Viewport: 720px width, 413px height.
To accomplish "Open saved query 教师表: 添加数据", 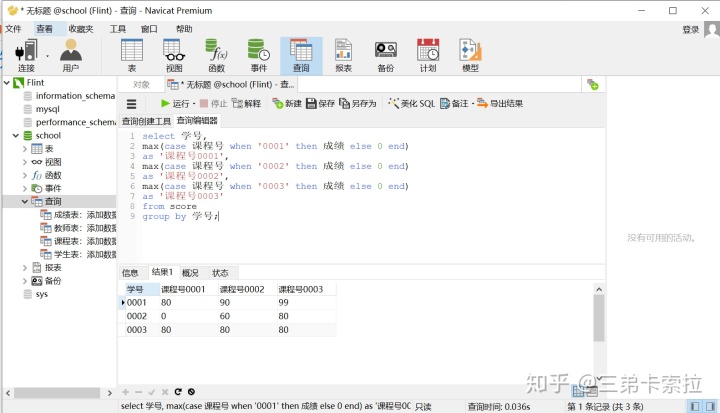I will 79,228.
